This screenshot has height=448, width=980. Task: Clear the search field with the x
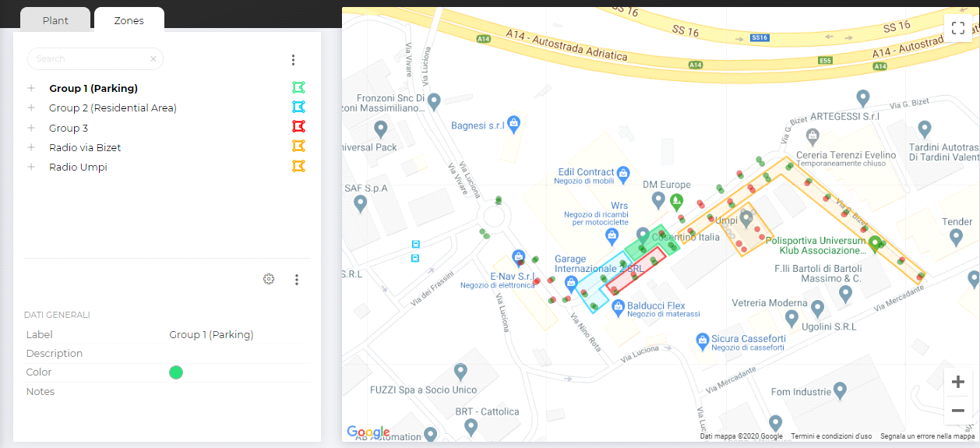[153, 58]
